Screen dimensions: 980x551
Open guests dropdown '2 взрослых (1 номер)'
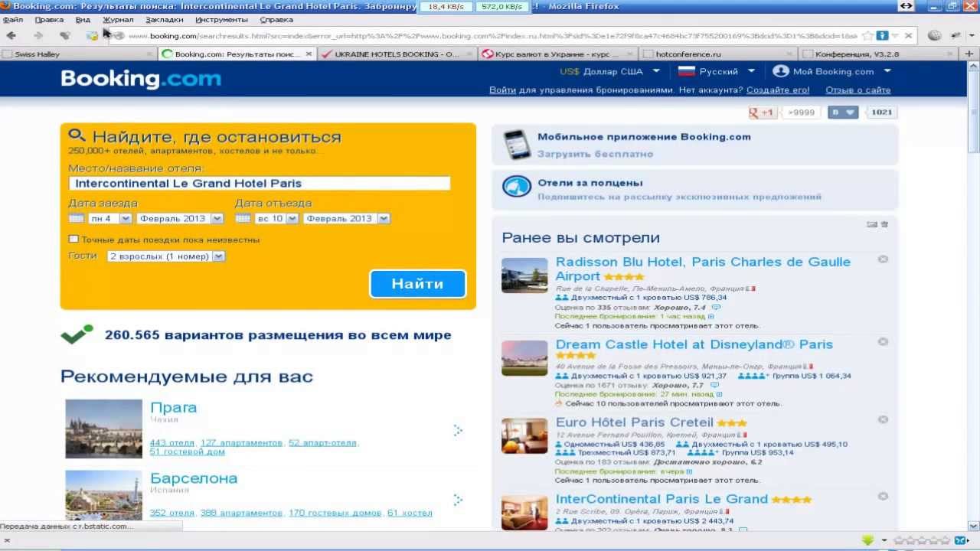pos(166,256)
